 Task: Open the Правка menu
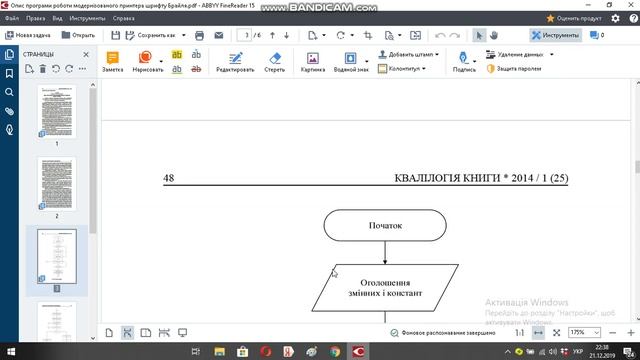pos(36,18)
